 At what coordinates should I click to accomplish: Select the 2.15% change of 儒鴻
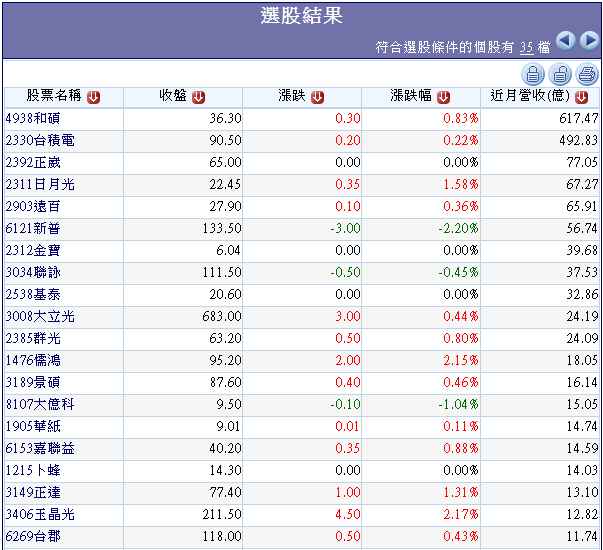click(x=461, y=360)
